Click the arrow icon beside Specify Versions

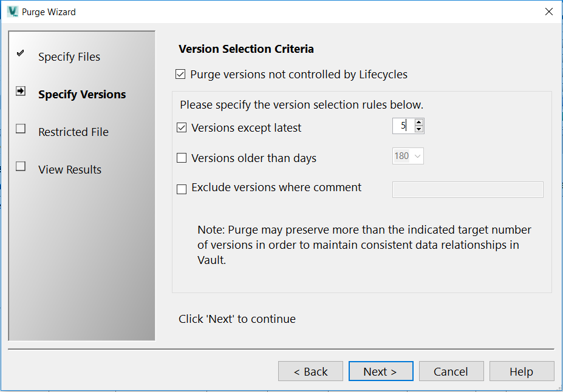(19, 90)
